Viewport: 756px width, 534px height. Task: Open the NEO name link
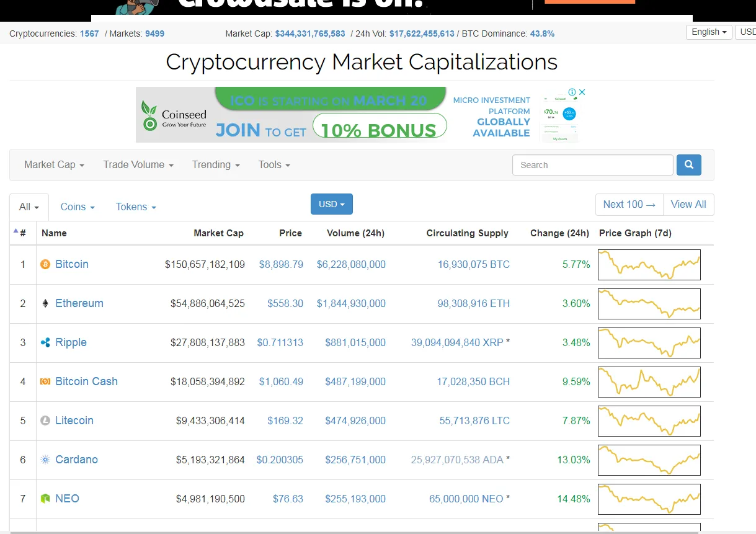pyautogui.click(x=67, y=499)
